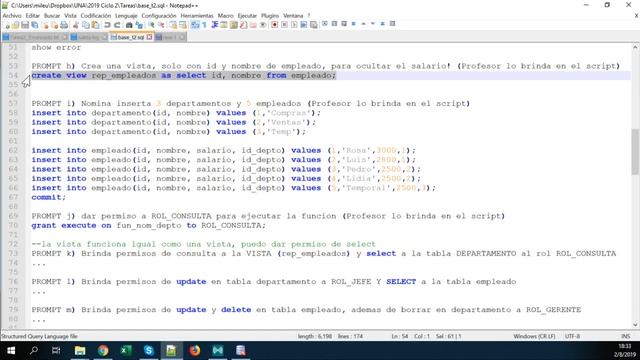
Task: Open the Archivo menu
Action: 12,16
